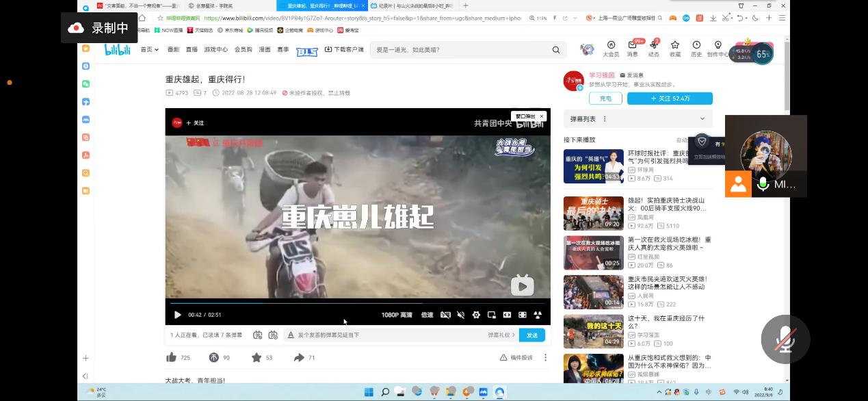868x401 pixels.
Task: Open recommended video 第一次在救火现场吃冰棍
Action: click(x=593, y=253)
